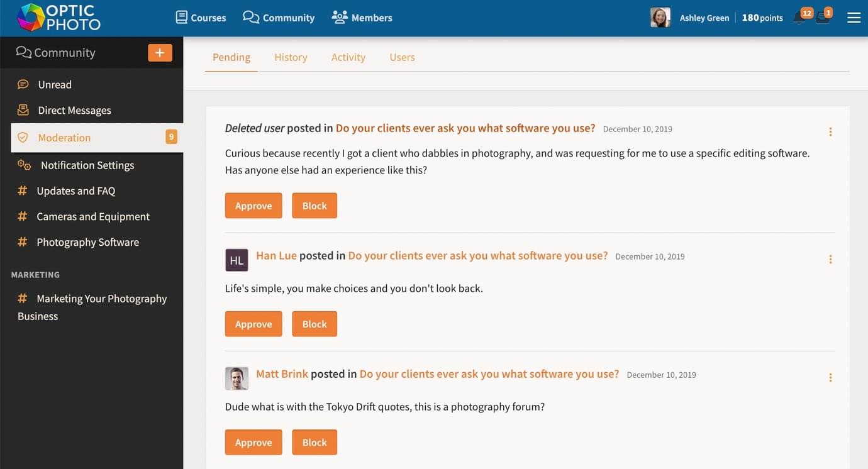Viewport: 868px width, 469px height.
Task: Block Han Lue's post
Action: 314,324
